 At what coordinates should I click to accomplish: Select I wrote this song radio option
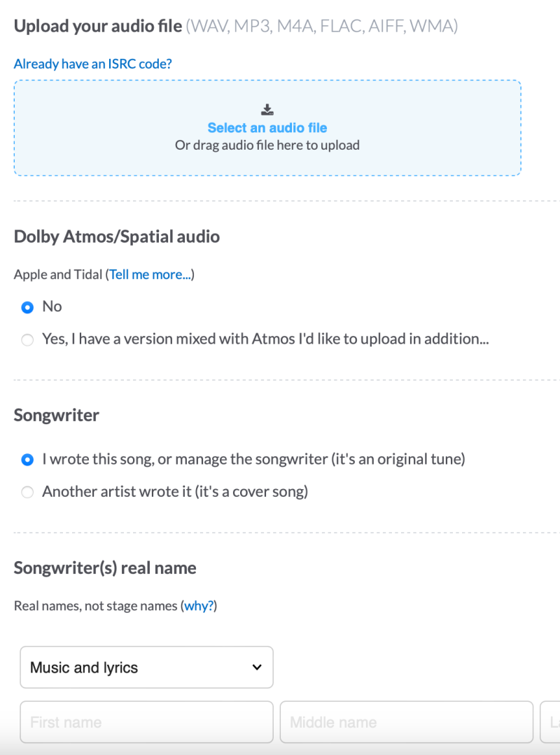click(27, 460)
